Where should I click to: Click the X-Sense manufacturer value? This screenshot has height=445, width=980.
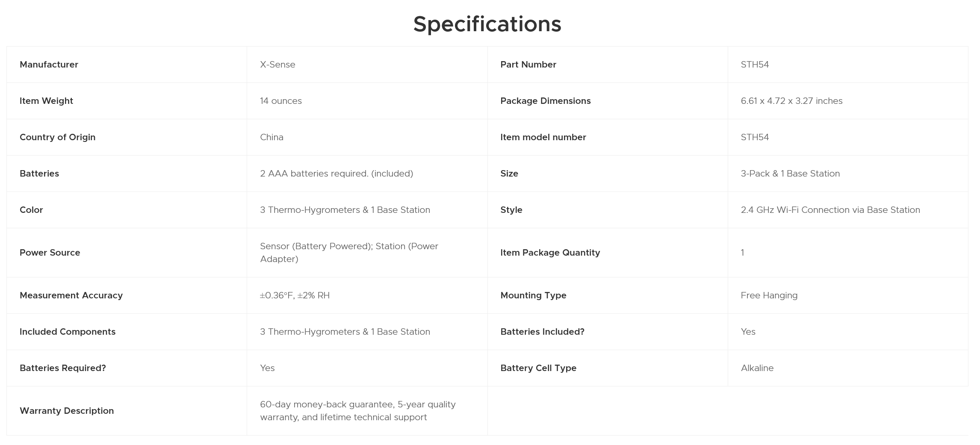coord(277,65)
